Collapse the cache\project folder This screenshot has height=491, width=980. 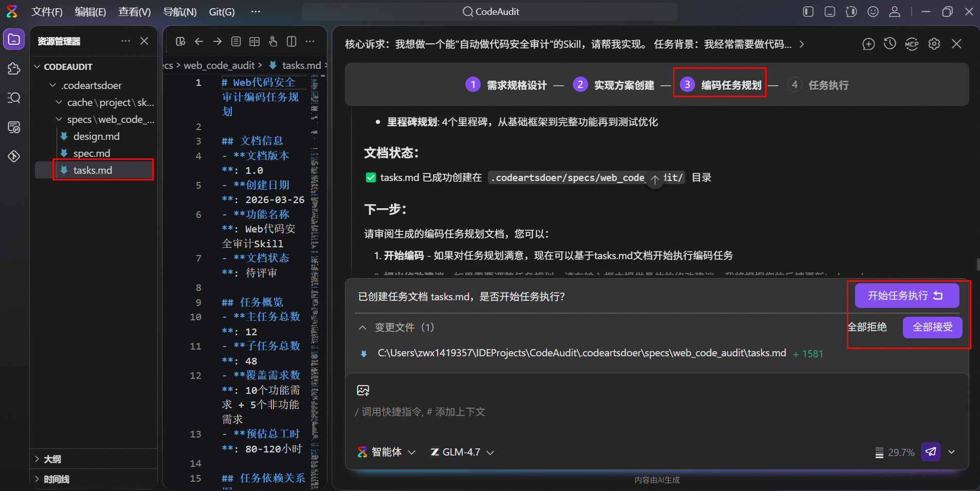click(x=59, y=102)
